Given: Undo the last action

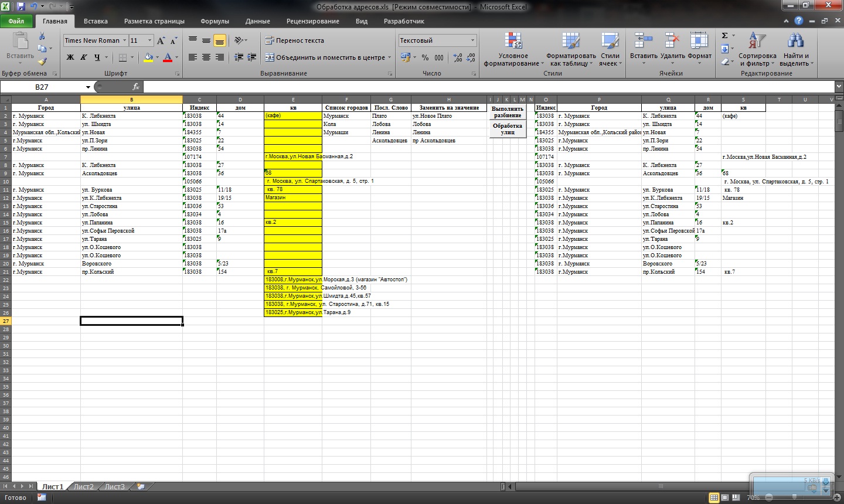Looking at the screenshot, I should 34,6.
